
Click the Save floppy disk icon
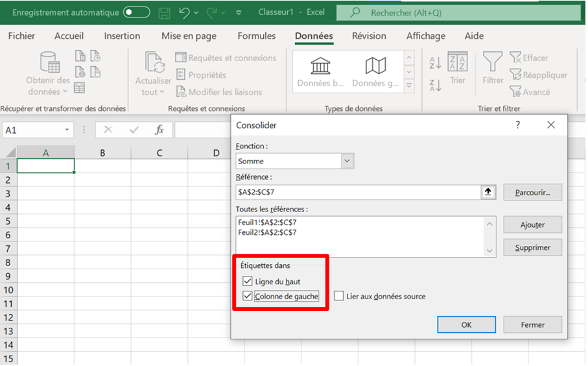coord(164,13)
